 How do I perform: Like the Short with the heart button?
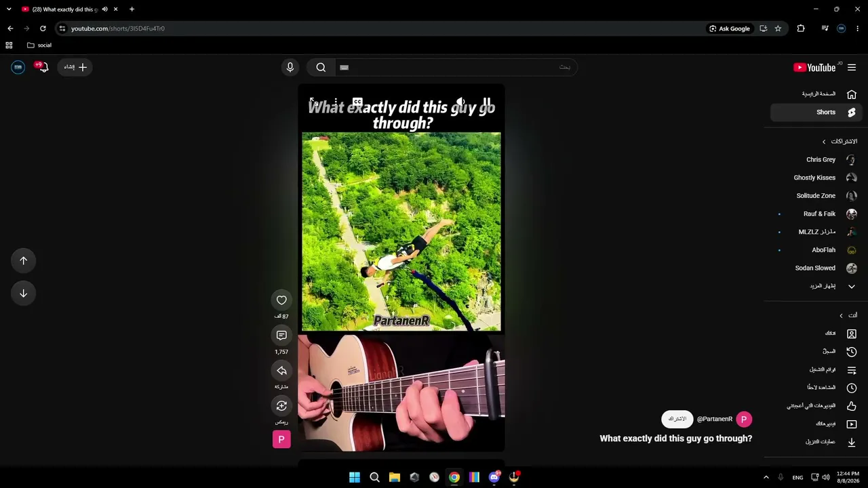click(x=281, y=300)
